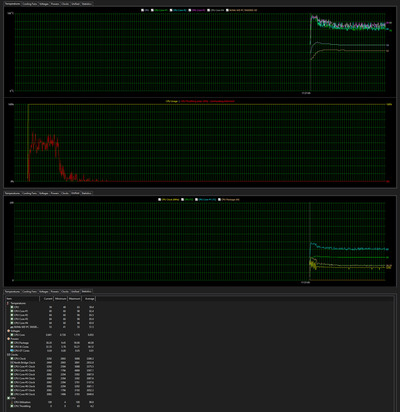The image size is (400, 412).
Task: Click the CPU Usage legend label above usage graph
Action: point(172,101)
